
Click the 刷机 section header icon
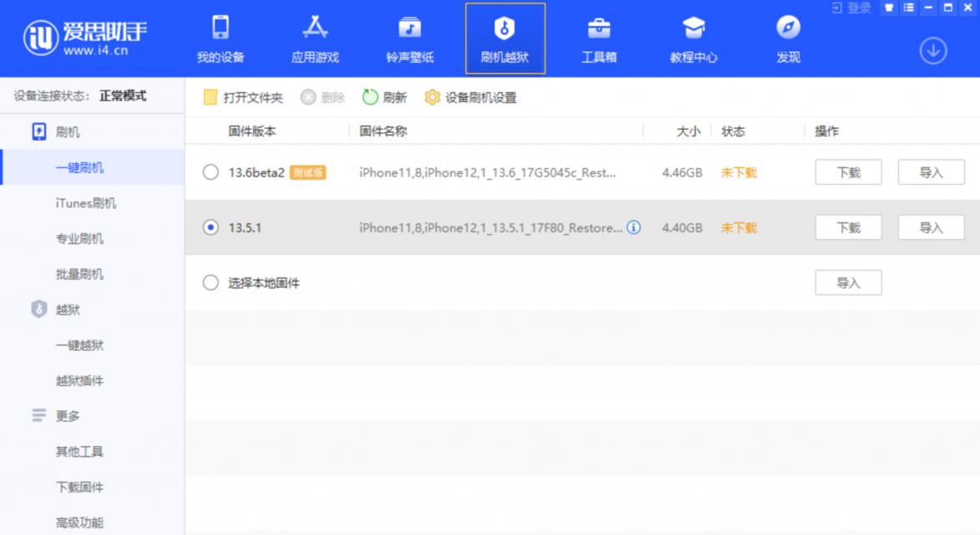(38, 132)
